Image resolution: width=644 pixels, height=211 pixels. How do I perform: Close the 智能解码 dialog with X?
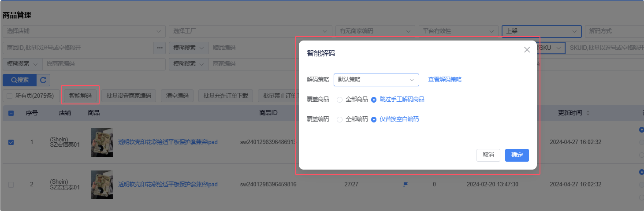point(527,50)
